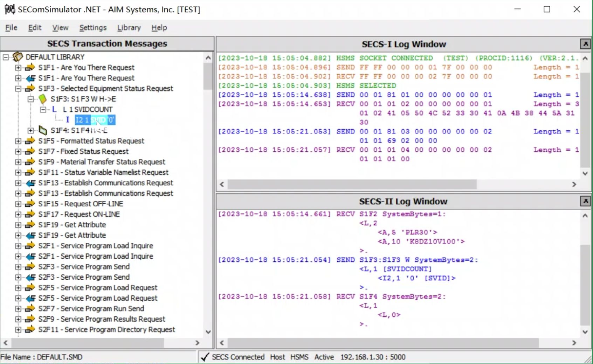Image resolution: width=593 pixels, height=364 pixels.
Task: Collapse the SECS-II Log Window with corner icon
Action: 585,201
